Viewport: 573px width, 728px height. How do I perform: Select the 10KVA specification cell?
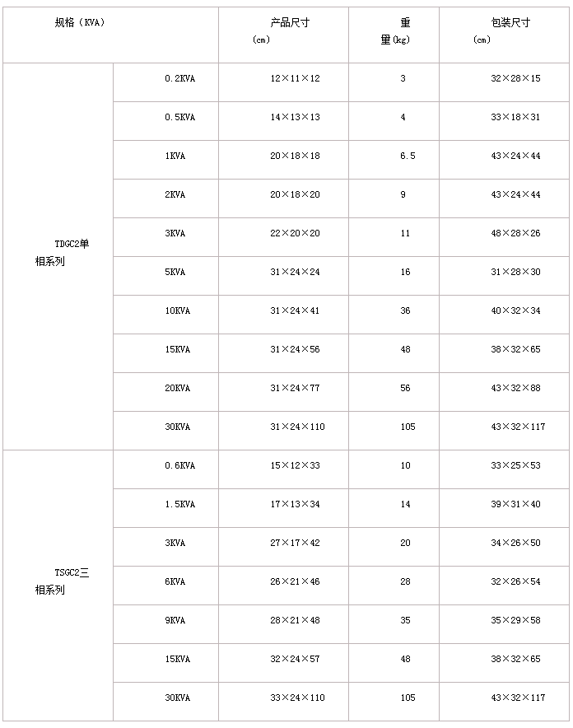click(177, 310)
